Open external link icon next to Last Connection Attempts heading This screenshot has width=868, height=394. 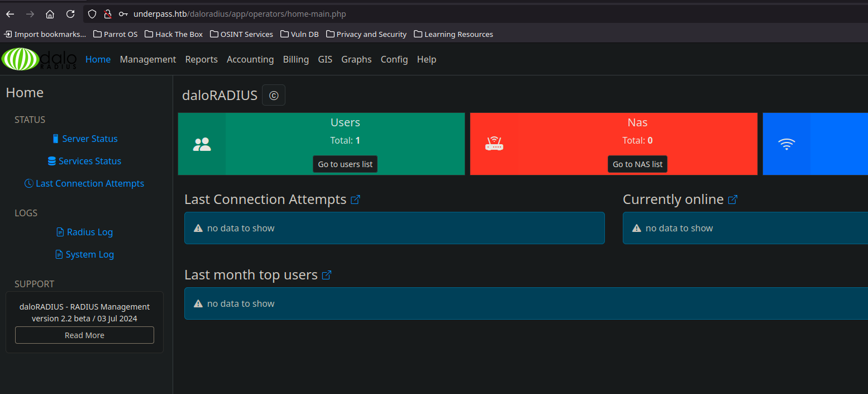tap(355, 200)
